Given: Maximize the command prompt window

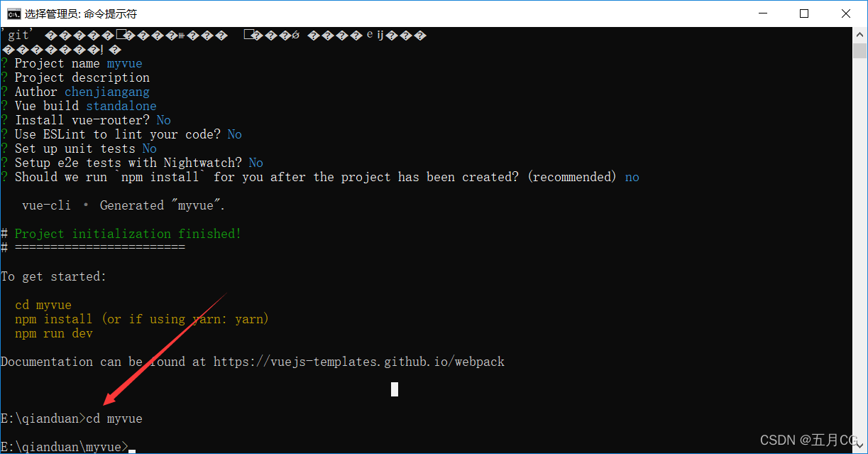Looking at the screenshot, I should click(804, 13).
